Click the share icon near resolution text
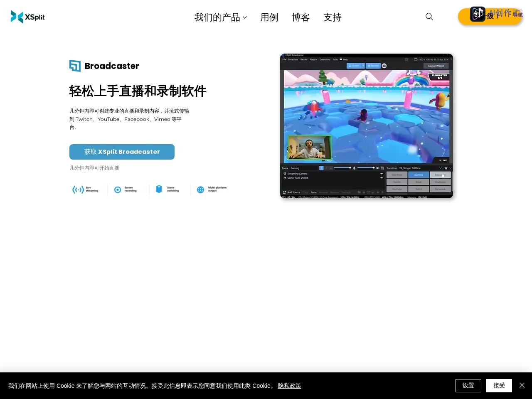 406,59
